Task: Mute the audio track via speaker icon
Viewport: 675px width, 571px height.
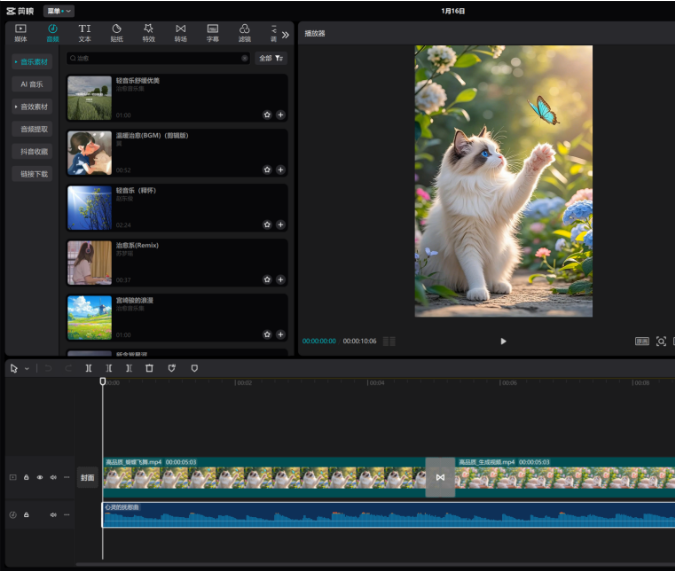Action: 53,515
